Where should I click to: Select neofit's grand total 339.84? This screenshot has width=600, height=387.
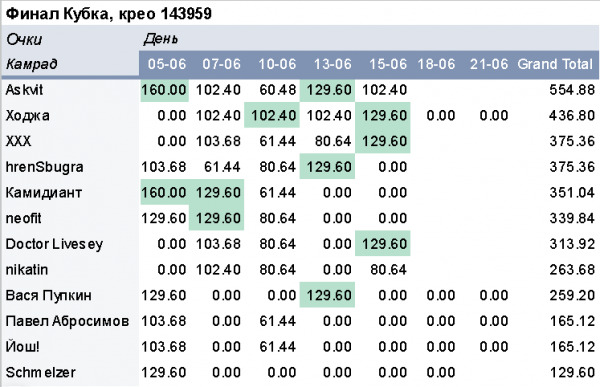pos(572,218)
